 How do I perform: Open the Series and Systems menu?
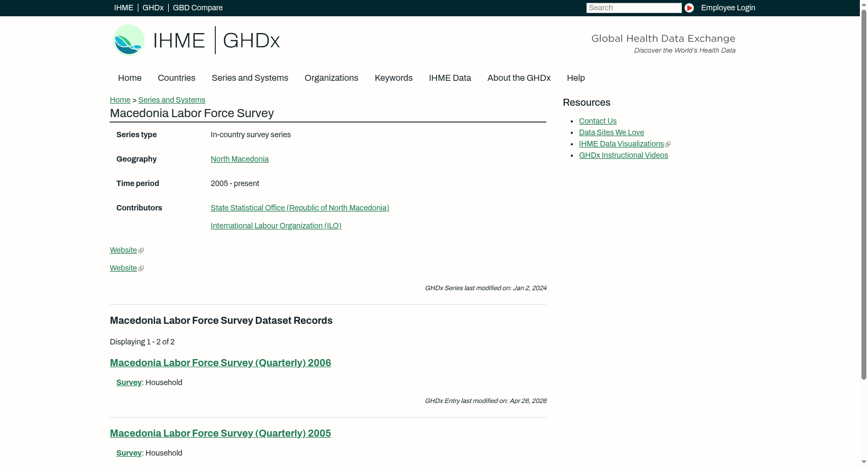250,78
